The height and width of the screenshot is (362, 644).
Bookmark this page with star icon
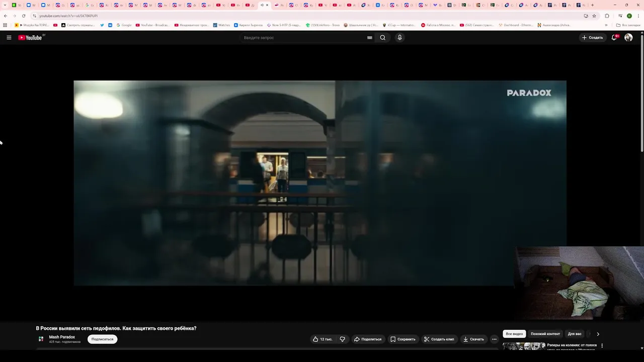[594, 16]
